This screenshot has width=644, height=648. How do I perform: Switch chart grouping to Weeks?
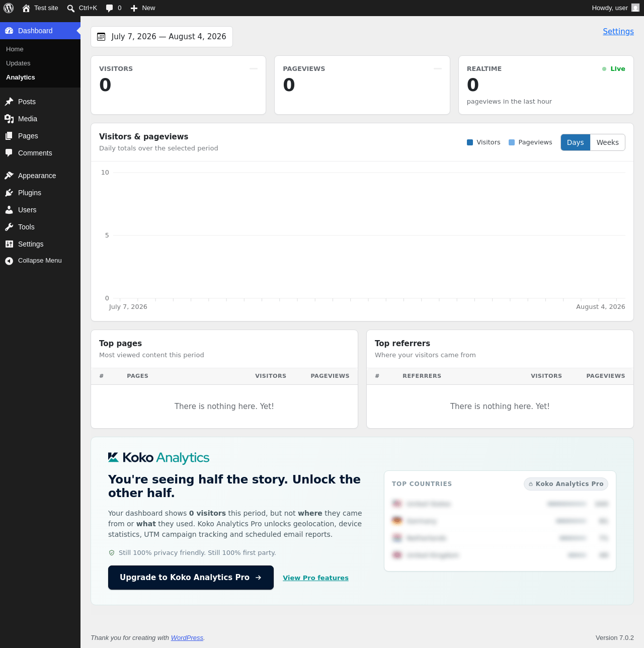[608, 142]
